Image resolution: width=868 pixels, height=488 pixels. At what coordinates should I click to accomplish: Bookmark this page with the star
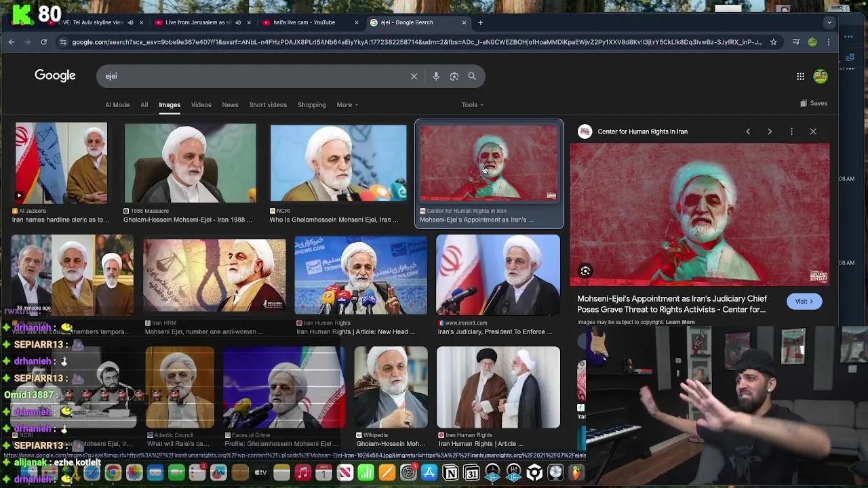coord(773,42)
